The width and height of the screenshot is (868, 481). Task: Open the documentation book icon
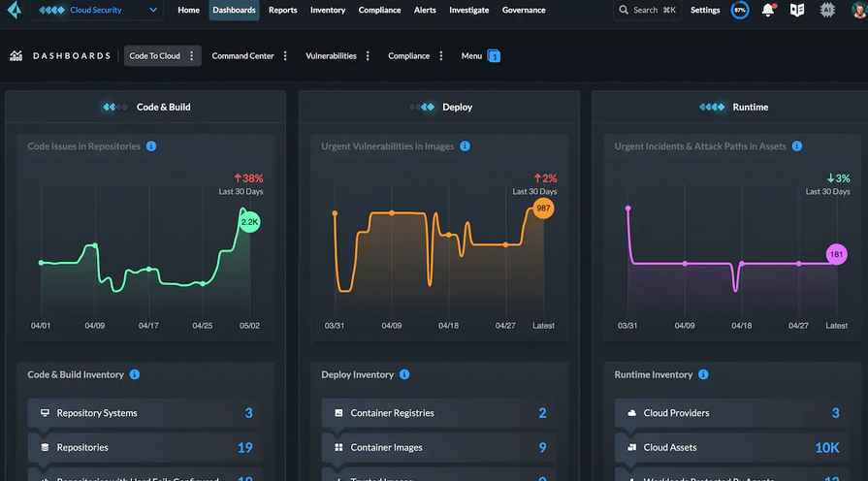(797, 10)
